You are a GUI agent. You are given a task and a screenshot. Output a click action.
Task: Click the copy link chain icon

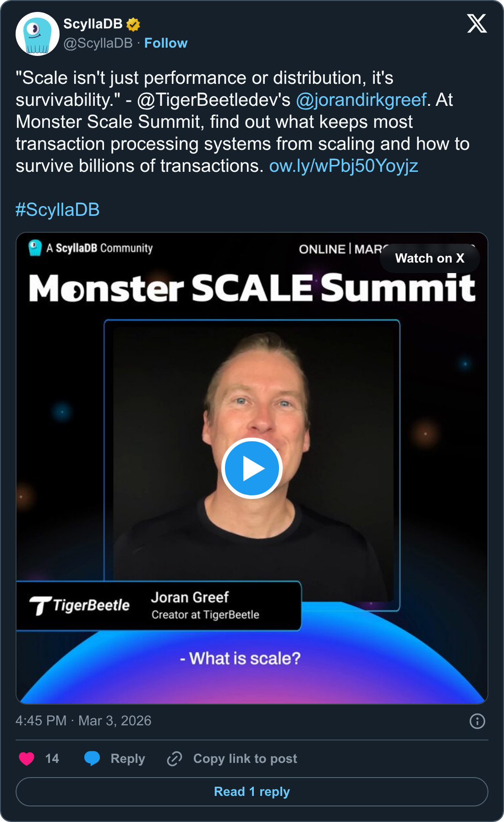click(x=175, y=759)
